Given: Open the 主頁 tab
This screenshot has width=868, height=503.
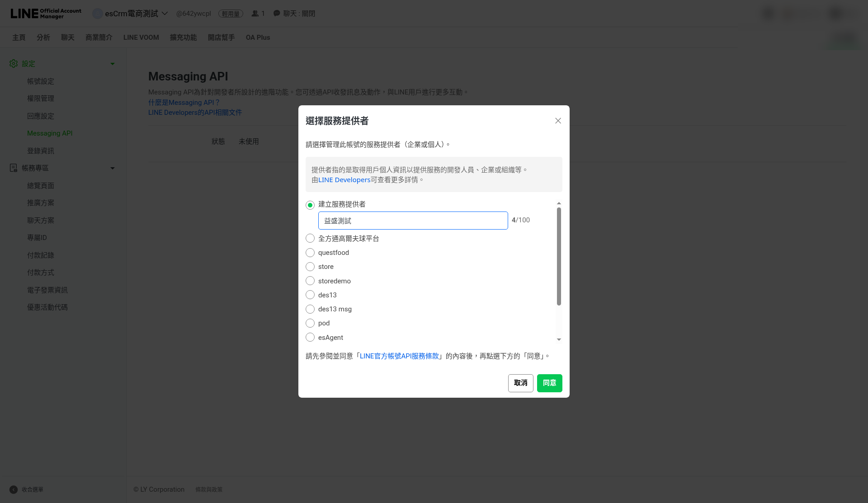Looking at the screenshot, I should point(19,38).
